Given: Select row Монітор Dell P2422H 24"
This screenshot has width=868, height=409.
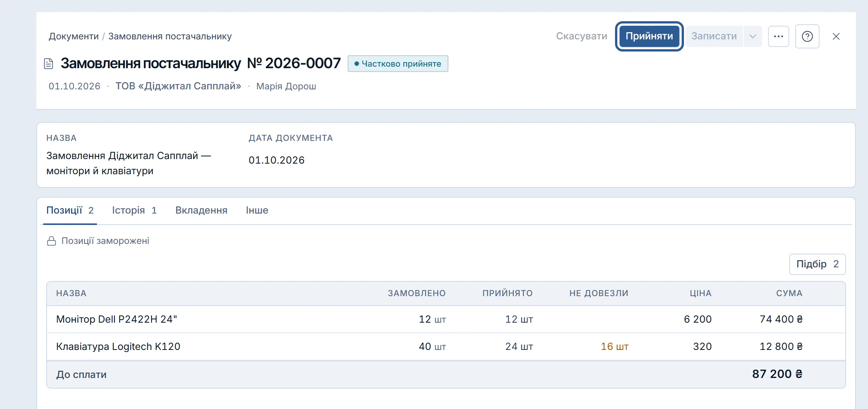Looking at the screenshot, I should [446, 320].
